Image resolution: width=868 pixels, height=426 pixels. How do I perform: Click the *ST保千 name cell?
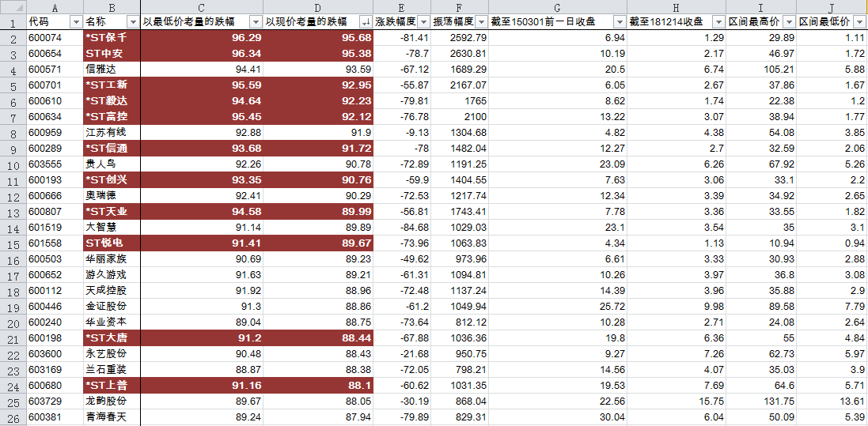112,38
